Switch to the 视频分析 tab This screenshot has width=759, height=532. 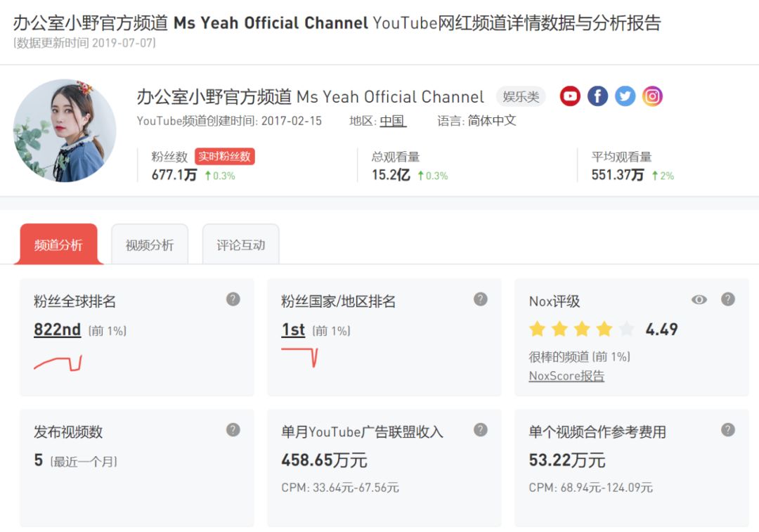click(x=150, y=244)
